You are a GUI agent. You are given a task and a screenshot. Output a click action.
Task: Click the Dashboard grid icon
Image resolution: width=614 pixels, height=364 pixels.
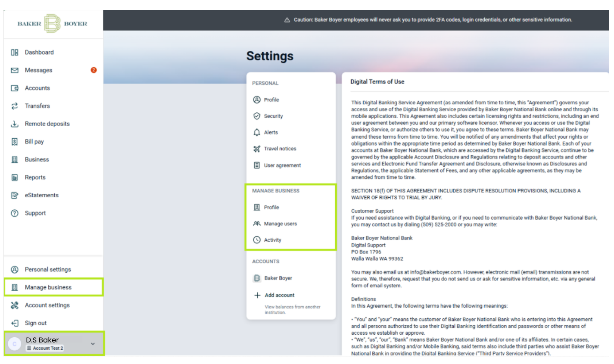[15, 53]
